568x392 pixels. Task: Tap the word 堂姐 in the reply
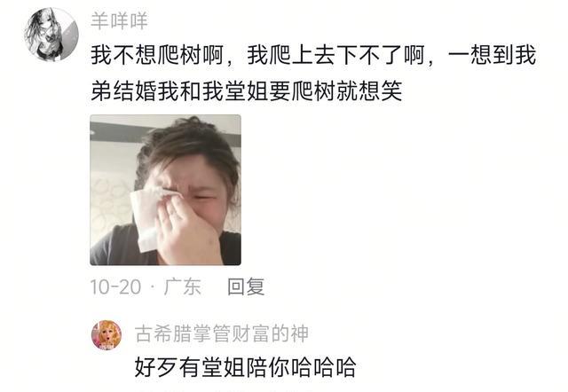[x=224, y=367]
